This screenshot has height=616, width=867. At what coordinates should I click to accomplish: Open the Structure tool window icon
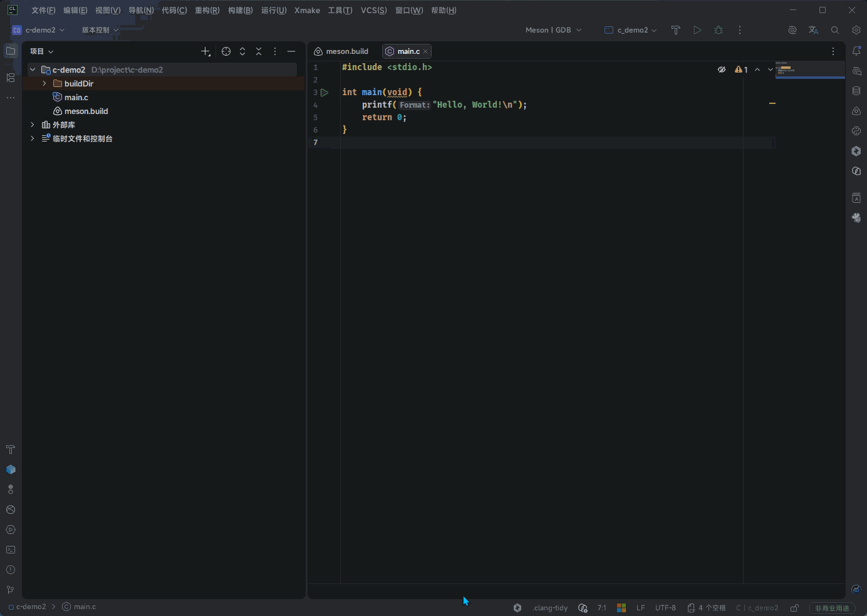(11, 78)
